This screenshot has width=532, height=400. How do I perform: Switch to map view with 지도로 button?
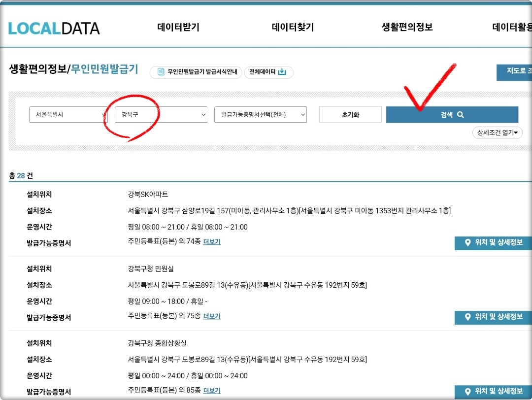514,72
